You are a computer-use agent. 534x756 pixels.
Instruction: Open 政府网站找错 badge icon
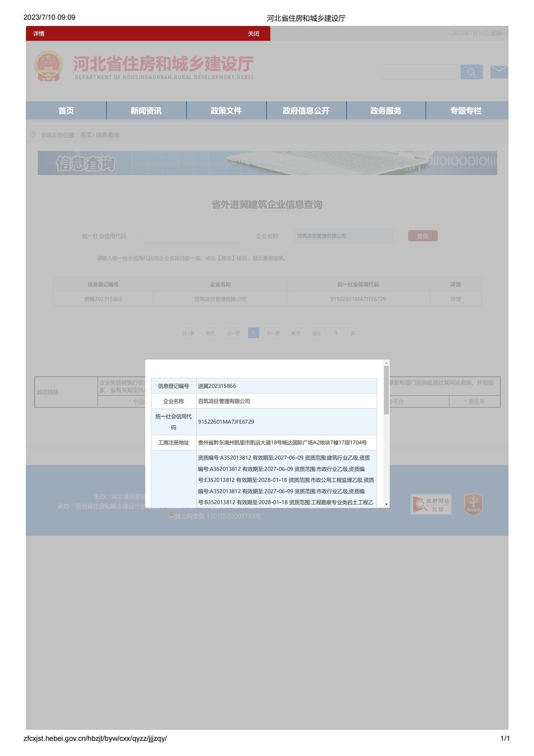click(431, 504)
